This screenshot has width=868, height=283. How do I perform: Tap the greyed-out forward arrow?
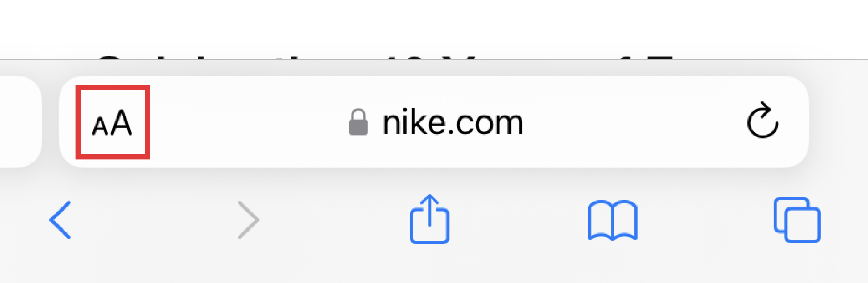[248, 220]
